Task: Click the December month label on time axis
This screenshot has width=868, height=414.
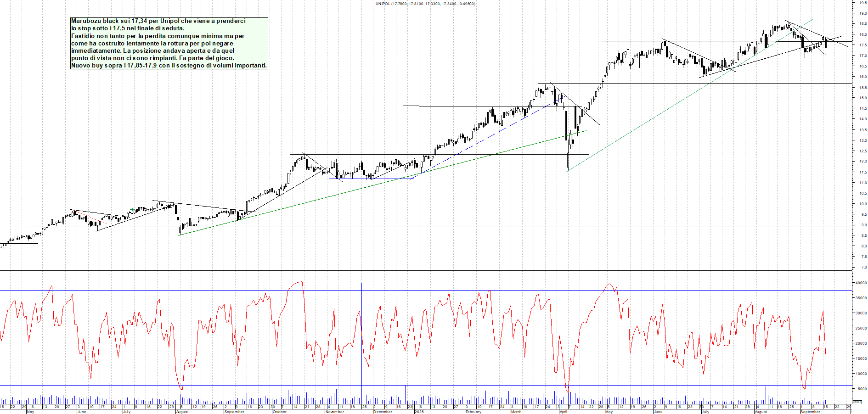Action: (382, 412)
